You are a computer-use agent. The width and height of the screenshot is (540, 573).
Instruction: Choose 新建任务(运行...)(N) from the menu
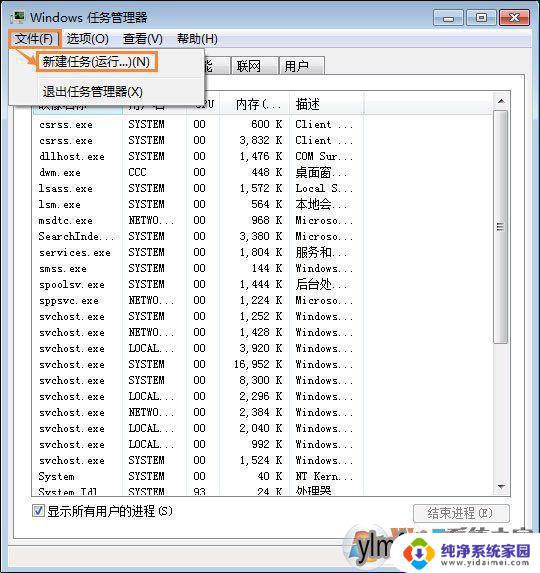[x=96, y=62]
